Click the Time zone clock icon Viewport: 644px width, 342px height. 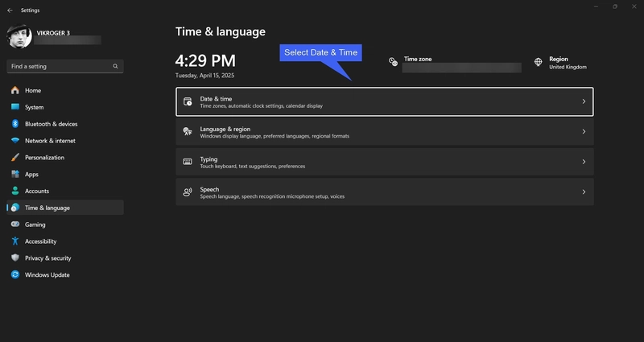(x=393, y=62)
